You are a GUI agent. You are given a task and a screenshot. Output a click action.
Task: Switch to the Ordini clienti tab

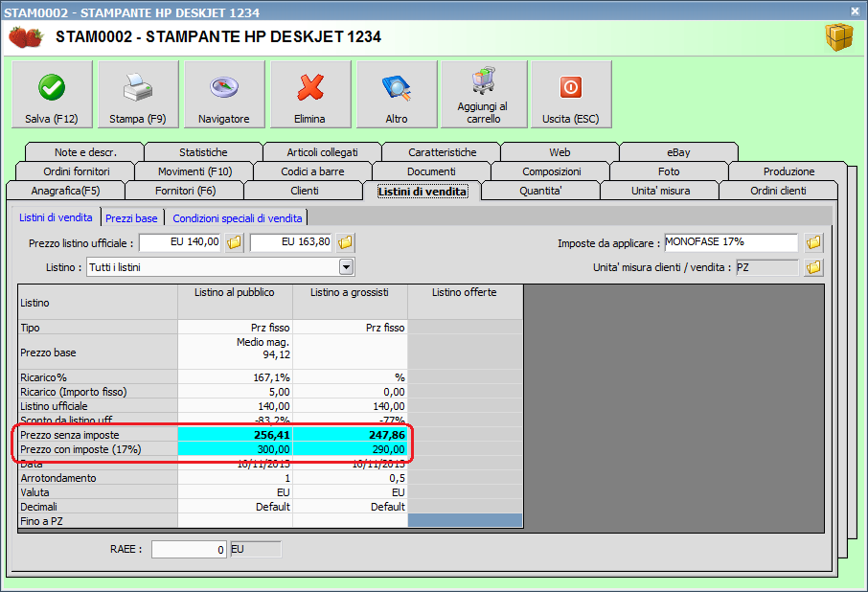coord(778,191)
